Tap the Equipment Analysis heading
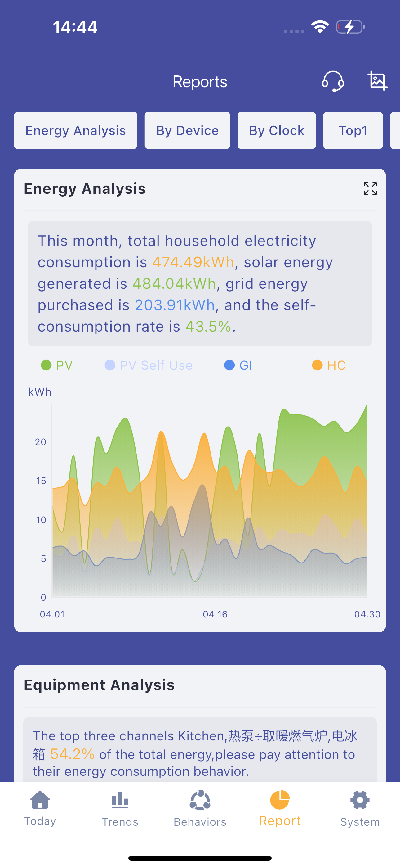The width and height of the screenshot is (400, 868). click(99, 685)
